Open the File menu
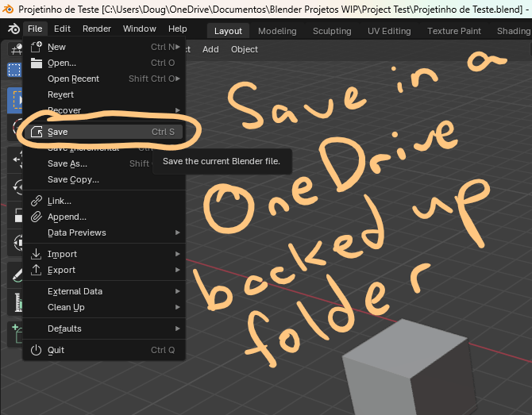 (x=35, y=29)
